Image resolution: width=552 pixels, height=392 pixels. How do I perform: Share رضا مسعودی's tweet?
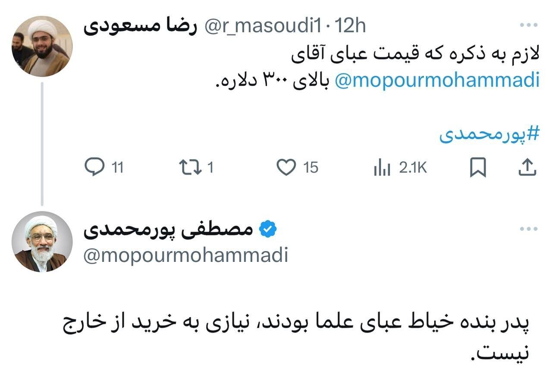coord(527,168)
